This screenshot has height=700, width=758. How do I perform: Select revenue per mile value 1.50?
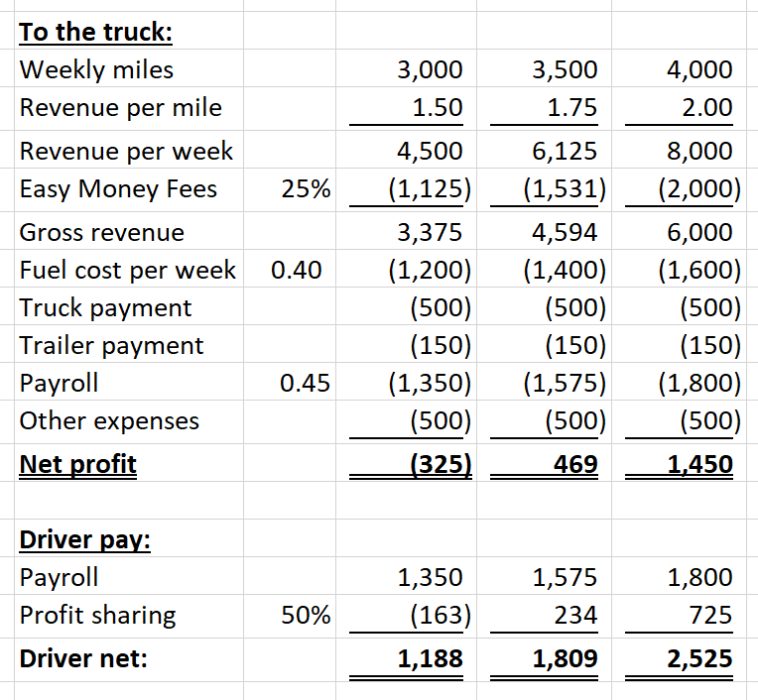pyautogui.click(x=438, y=107)
